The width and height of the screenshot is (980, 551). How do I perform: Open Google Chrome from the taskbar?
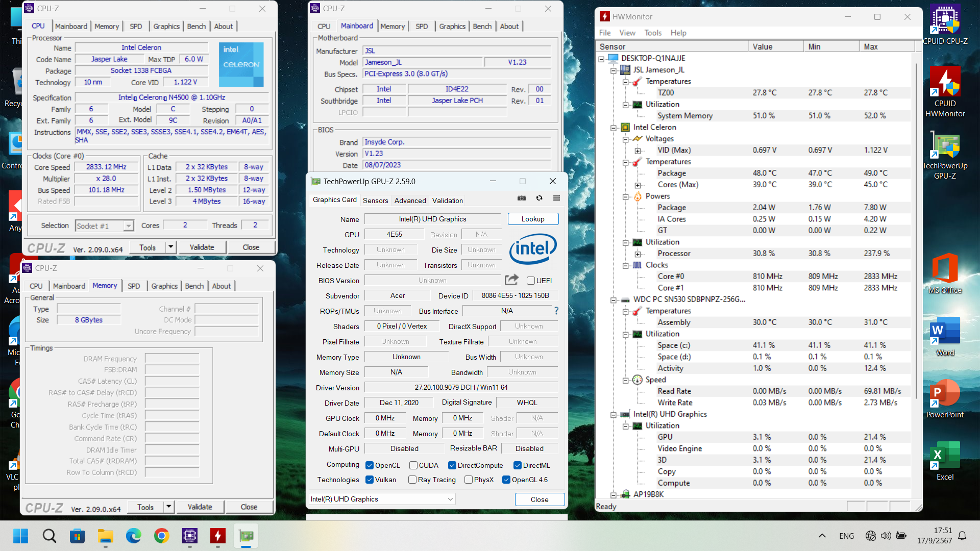161,536
